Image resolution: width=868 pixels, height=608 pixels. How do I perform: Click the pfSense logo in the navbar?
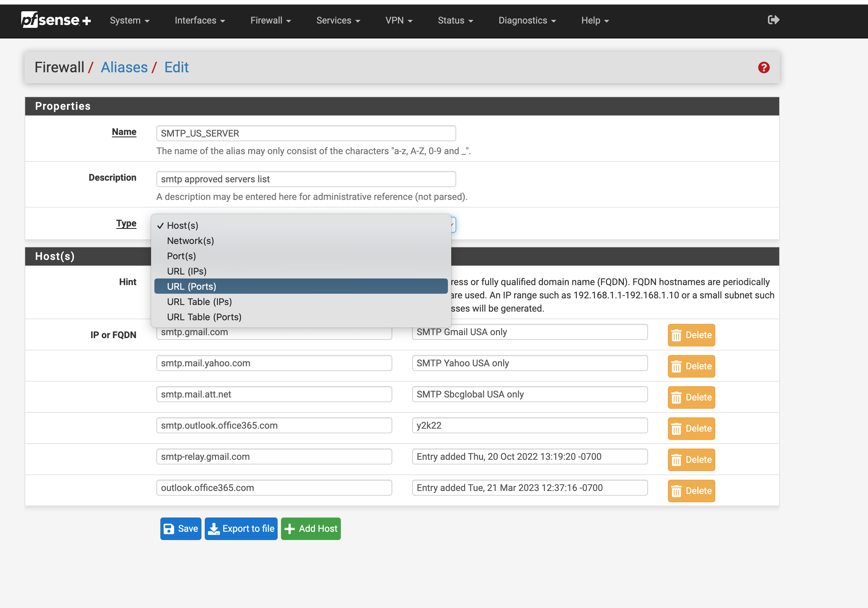[55, 20]
